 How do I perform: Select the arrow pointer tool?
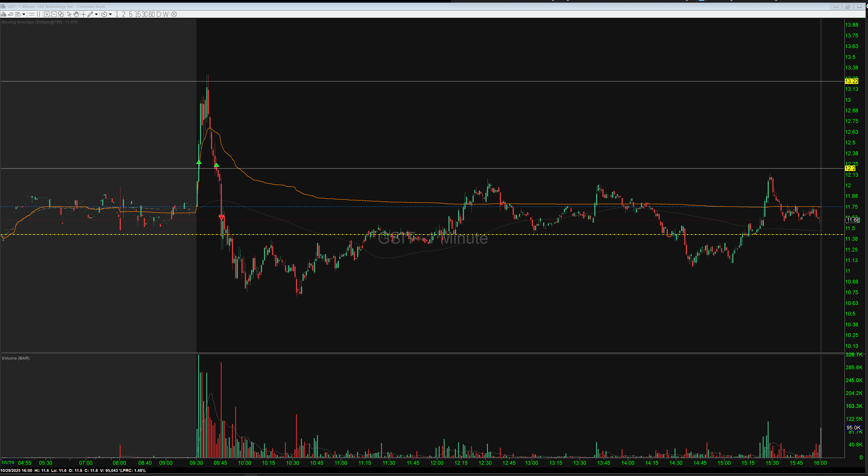coord(69,14)
